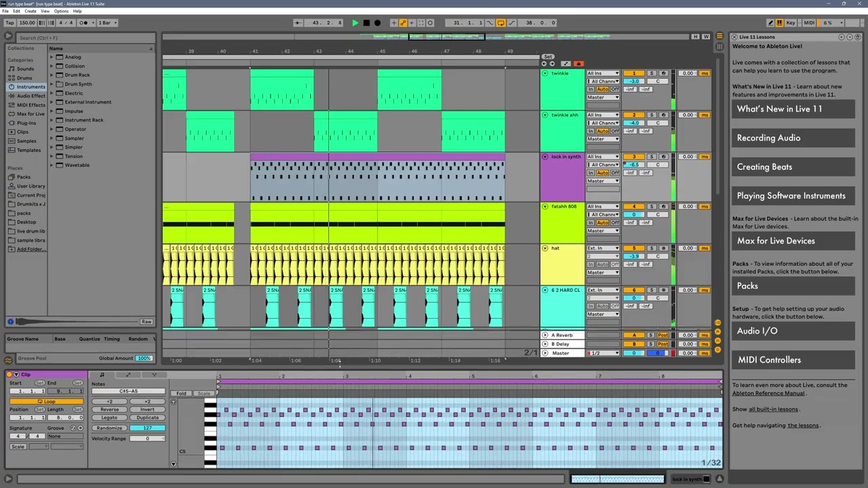Screen dimensions: 868x488
Task: Adjust lock in synth volume -6.5
Action: tap(634, 165)
